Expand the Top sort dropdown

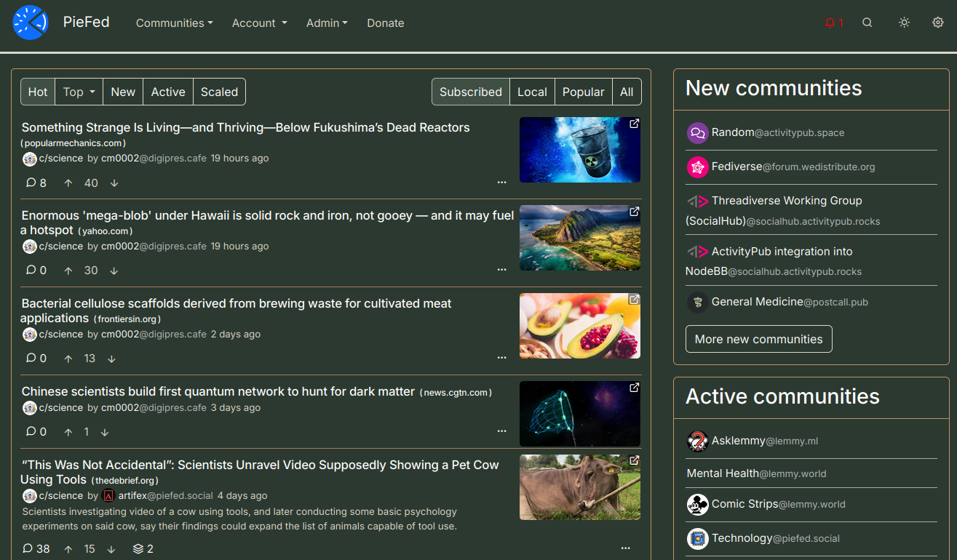pyautogui.click(x=79, y=92)
